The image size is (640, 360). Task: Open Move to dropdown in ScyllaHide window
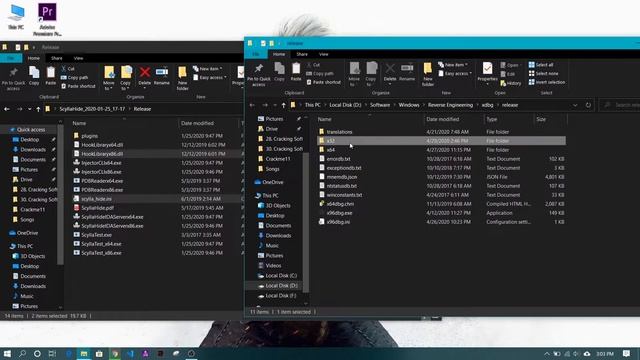tap(109, 78)
